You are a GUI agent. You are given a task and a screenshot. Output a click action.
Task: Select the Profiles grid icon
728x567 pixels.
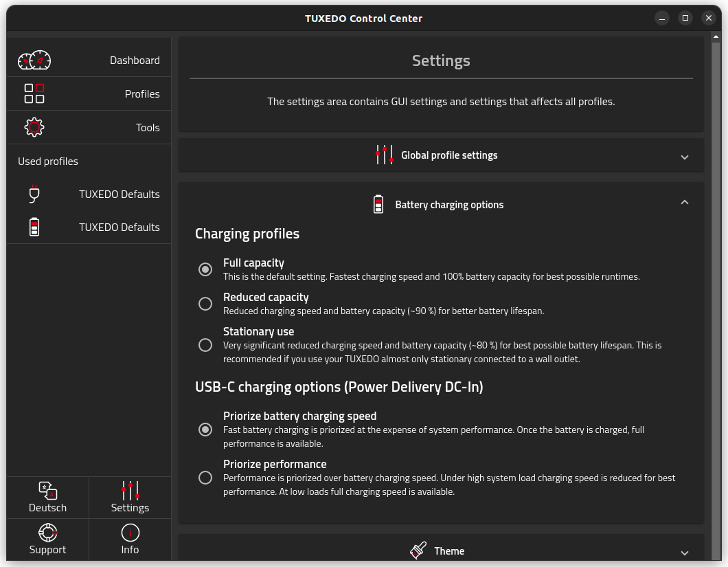click(34, 93)
